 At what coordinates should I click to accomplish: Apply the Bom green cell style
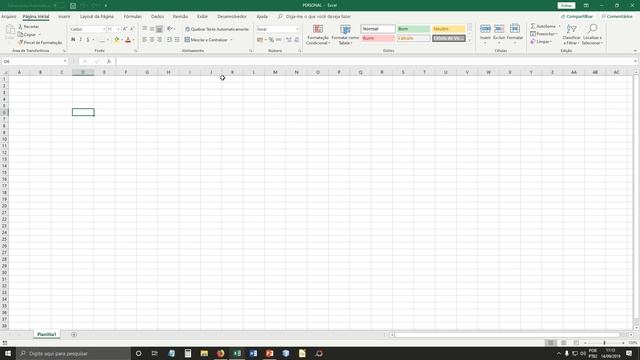(413, 29)
